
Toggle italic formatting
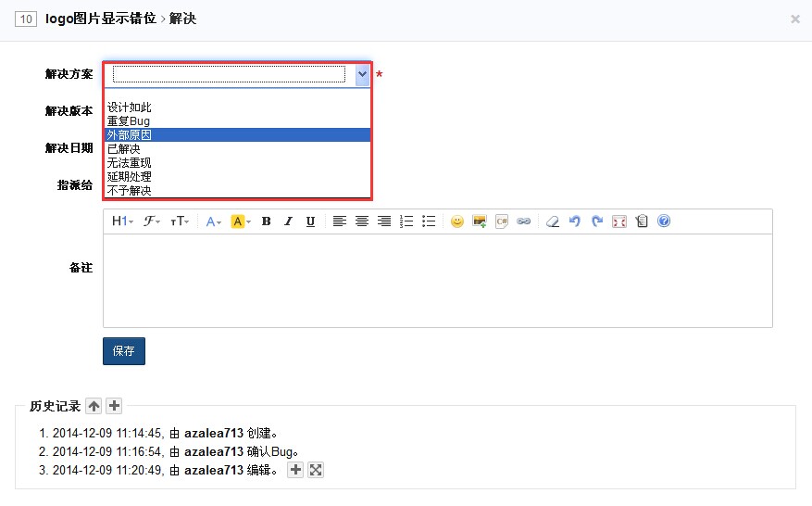click(x=288, y=221)
